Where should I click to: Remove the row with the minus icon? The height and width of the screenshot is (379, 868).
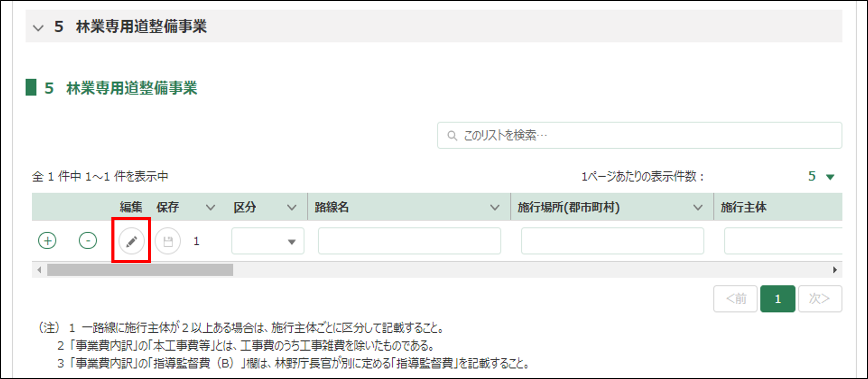click(x=88, y=241)
